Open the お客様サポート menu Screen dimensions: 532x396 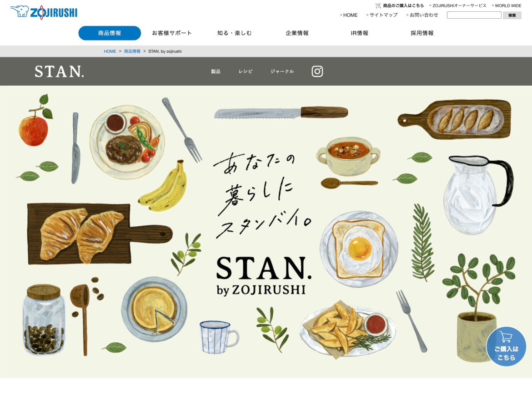(172, 33)
